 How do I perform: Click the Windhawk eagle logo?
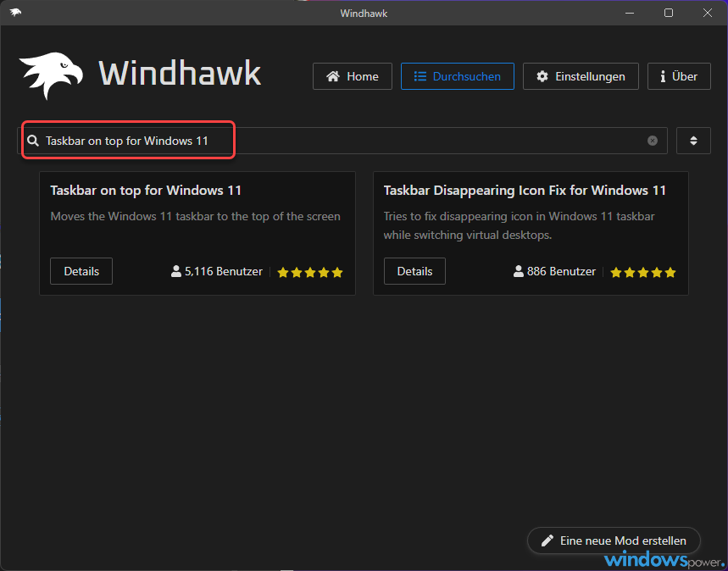coord(51,75)
